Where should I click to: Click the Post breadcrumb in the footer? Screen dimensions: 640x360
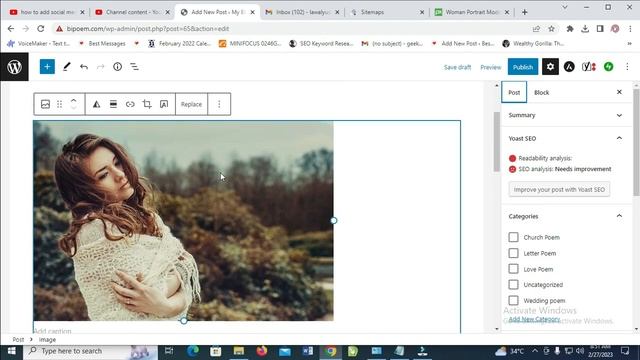(x=18, y=339)
